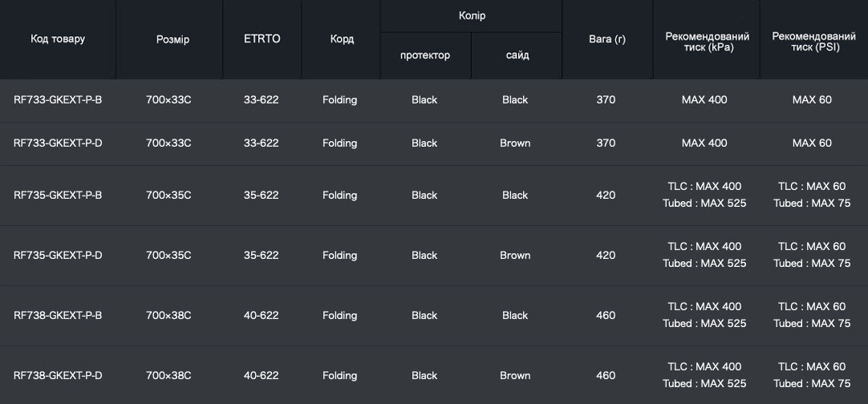
Task: Select product code RF733-GKEXT-P-B
Action: pos(58,100)
